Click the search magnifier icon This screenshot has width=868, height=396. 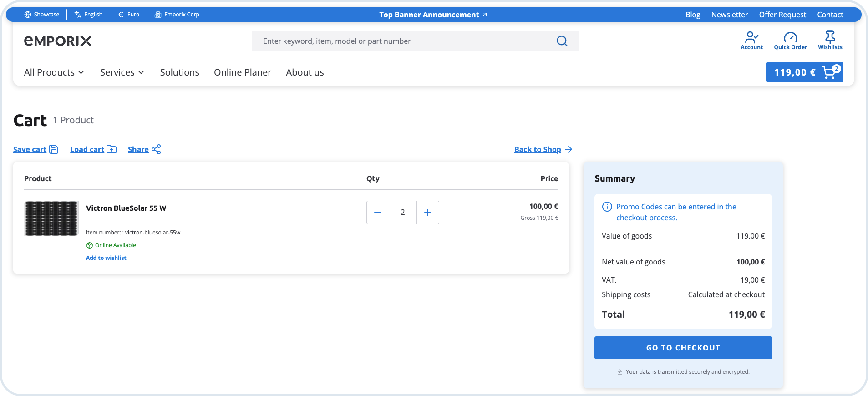(x=562, y=41)
